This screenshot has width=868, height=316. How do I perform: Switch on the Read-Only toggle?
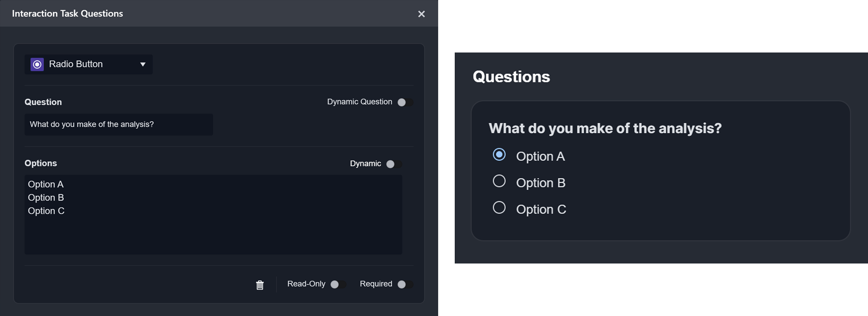[338, 284]
